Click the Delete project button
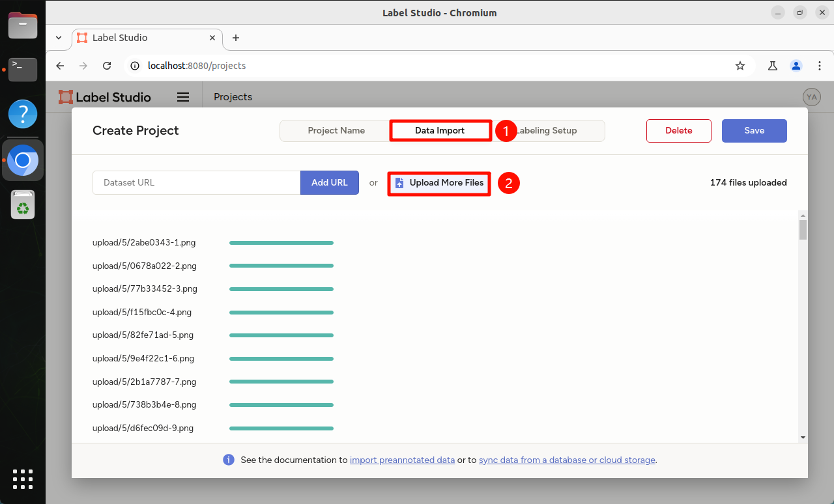Screen dimensions: 834x504 [679, 130]
